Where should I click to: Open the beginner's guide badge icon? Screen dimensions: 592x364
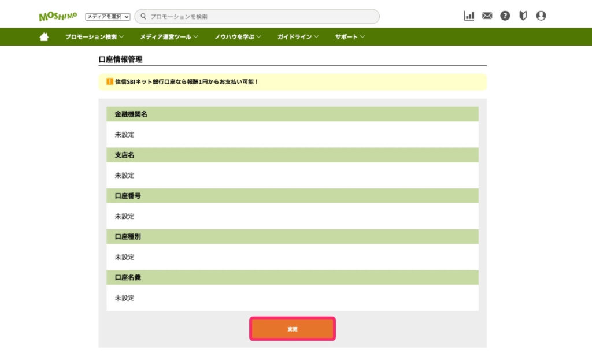[x=524, y=16]
